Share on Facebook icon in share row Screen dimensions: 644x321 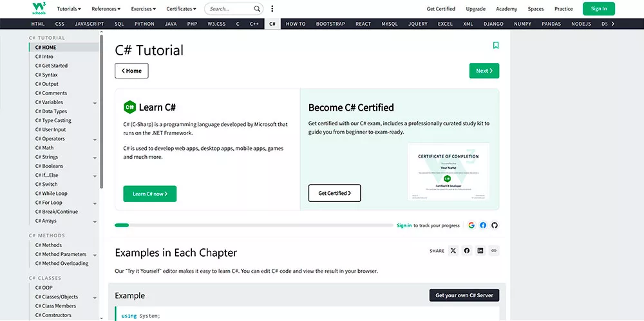(466, 250)
